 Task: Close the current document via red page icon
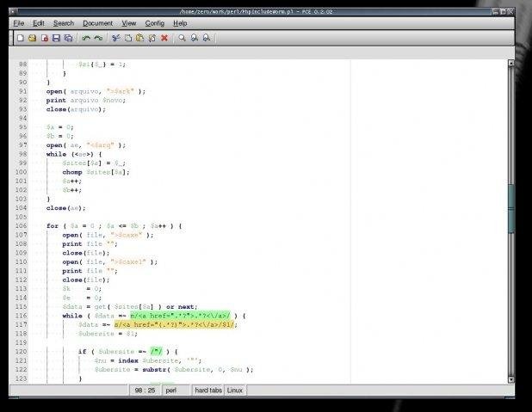tap(45, 38)
